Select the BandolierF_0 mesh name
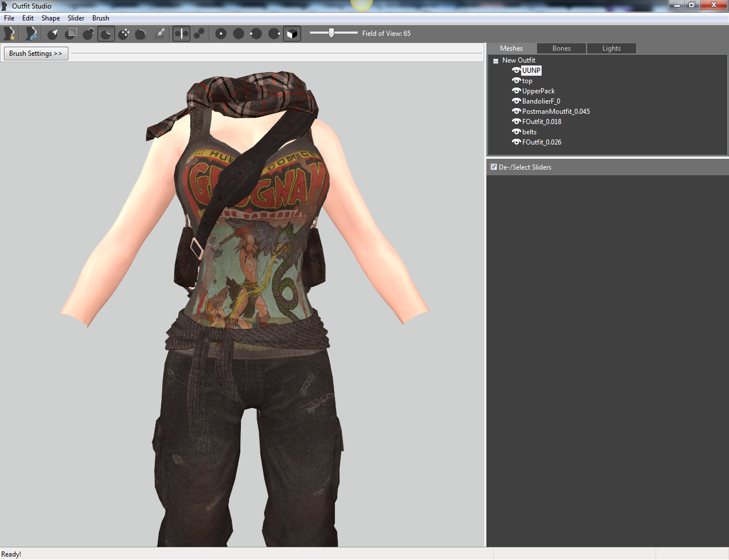This screenshot has width=729, height=560. 541,101
